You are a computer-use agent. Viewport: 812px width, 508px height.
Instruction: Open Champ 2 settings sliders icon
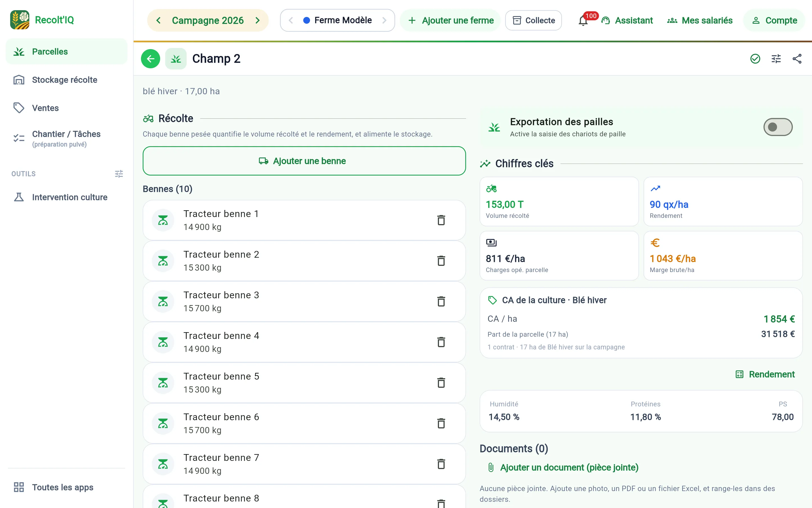[x=776, y=59]
